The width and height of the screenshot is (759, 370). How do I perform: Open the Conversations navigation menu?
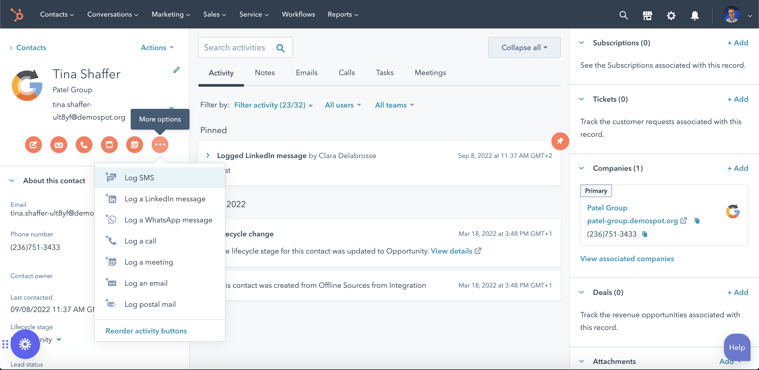[x=114, y=15]
